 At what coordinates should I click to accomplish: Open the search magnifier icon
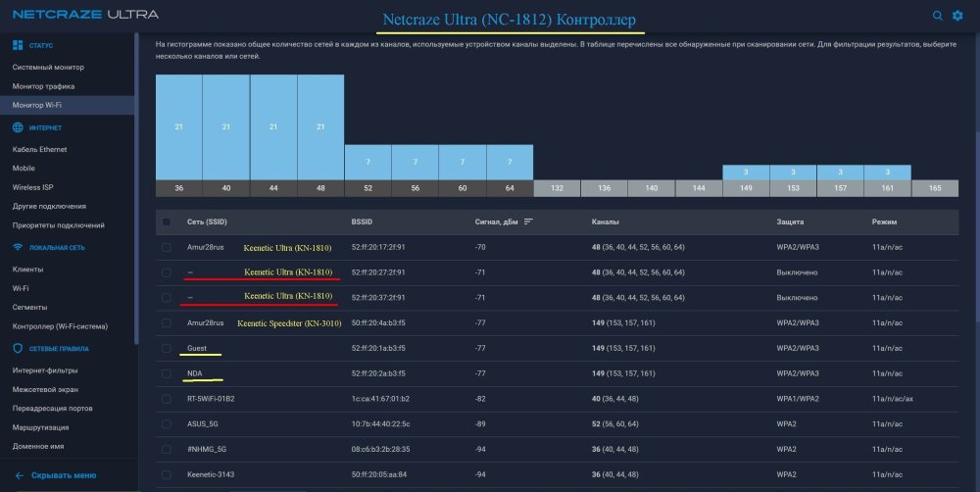pyautogui.click(x=937, y=16)
